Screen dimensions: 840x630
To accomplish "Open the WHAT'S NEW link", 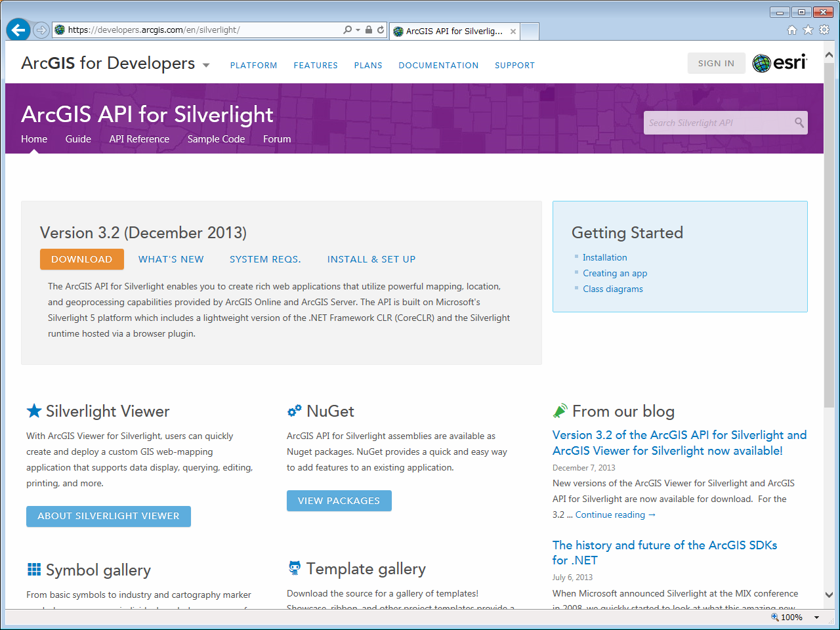I will pyautogui.click(x=171, y=259).
